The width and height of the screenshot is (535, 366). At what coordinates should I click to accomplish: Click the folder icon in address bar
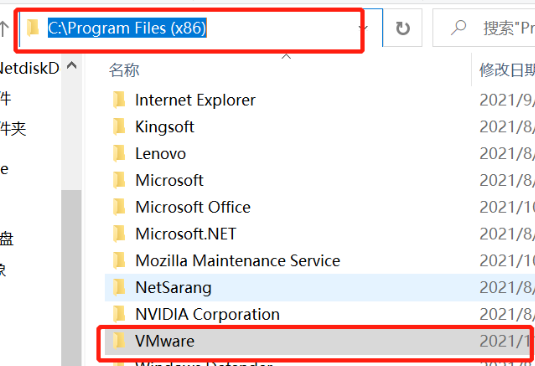pyautogui.click(x=33, y=28)
